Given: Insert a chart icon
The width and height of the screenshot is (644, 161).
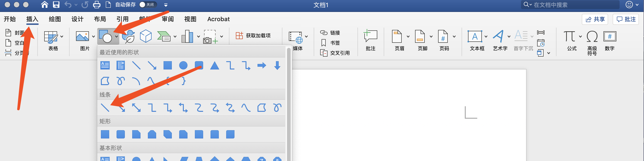Looking at the screenshot, I should pos(187,36).
